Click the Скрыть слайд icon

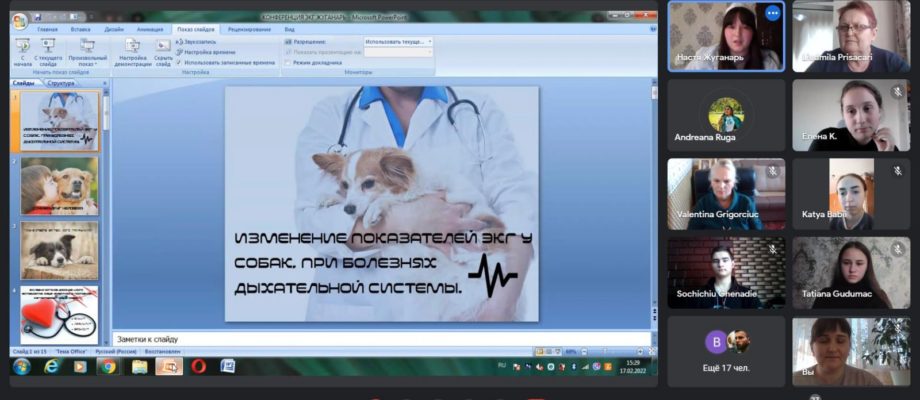pos(163,52)
